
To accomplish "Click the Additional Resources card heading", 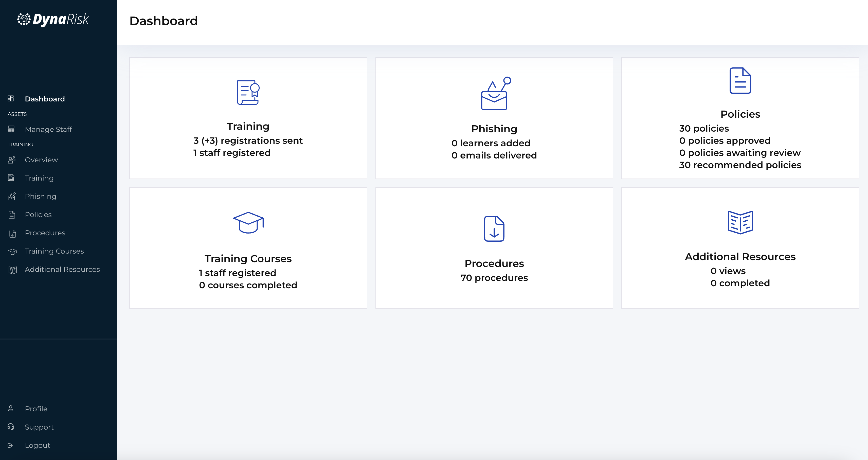I will pyautogui.click(x=740, y=256).
